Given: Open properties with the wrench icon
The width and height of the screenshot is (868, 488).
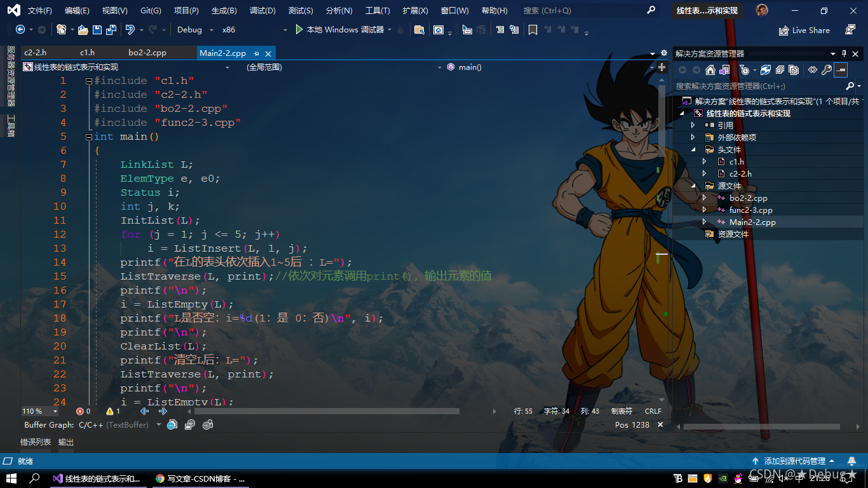Looking at the screenshot, I should point(827,70).
